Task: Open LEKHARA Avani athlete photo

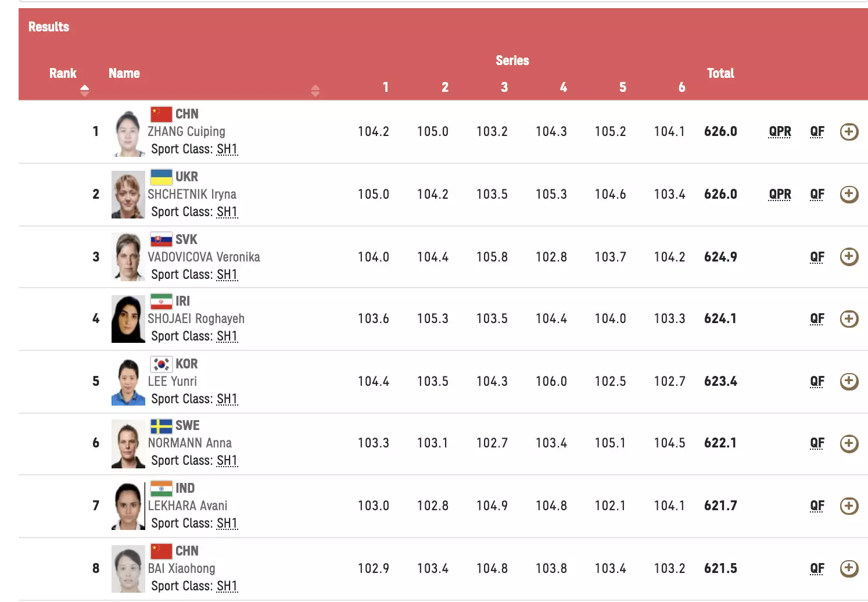Action: point(128,506)
